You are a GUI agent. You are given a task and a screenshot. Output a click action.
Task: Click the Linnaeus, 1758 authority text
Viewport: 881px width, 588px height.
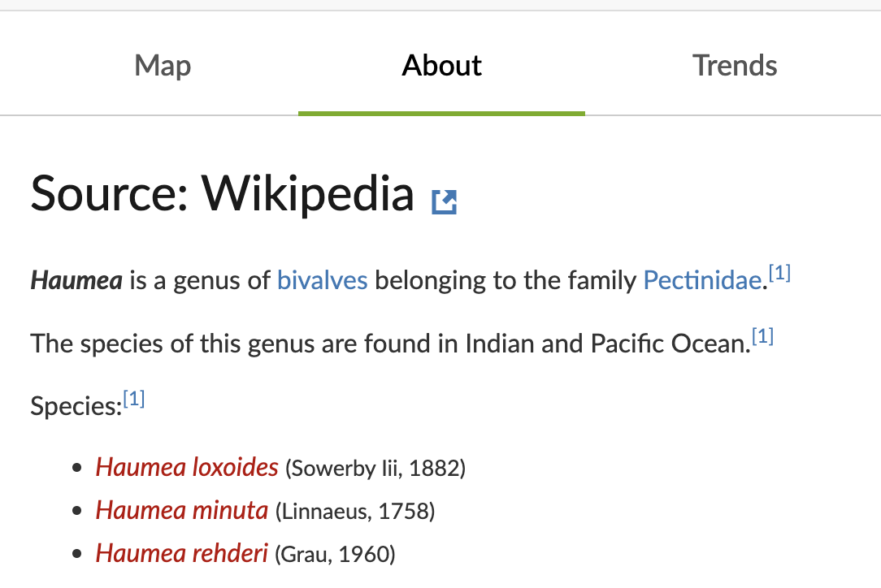coord(355,512)
